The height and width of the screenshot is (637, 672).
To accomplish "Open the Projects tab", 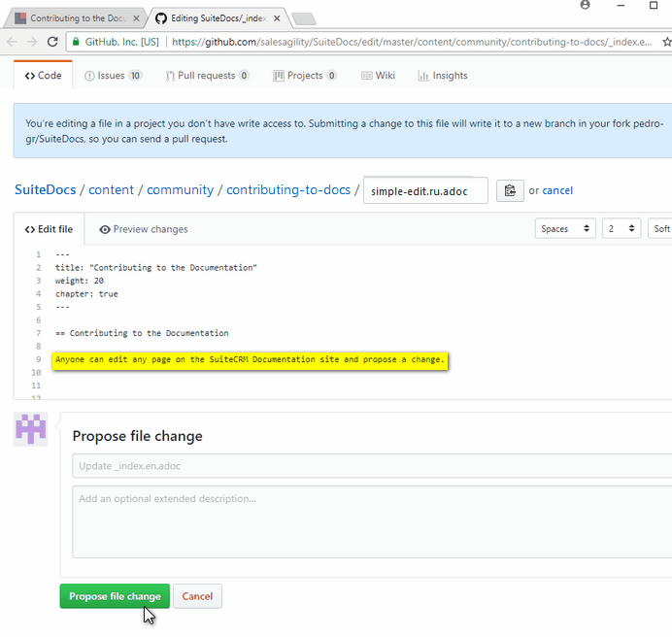I will click(305, 76).
